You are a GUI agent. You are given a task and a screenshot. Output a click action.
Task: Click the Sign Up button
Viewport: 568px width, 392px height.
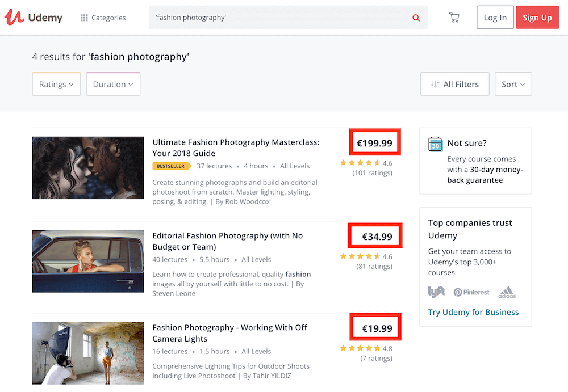(x=537, y=18)
